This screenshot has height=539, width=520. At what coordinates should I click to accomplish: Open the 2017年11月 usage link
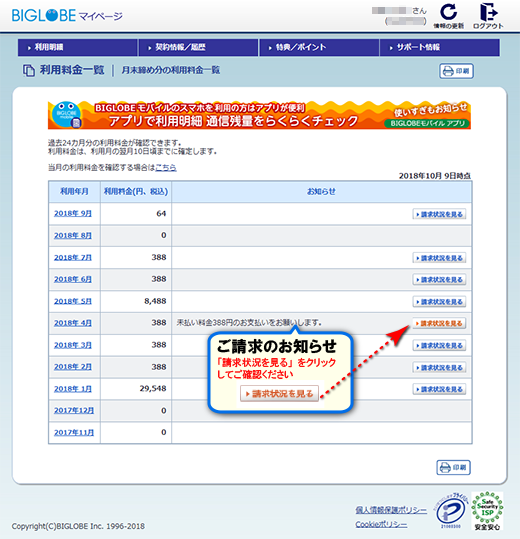74,432
